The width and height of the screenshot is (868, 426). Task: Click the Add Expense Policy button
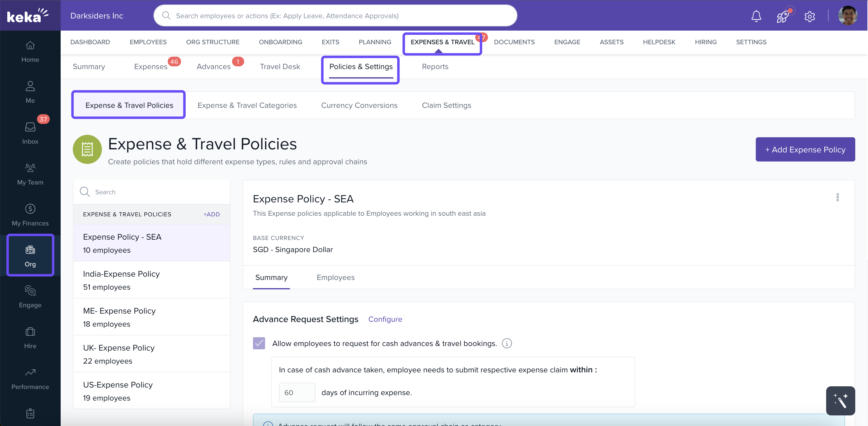coord(805,149)
